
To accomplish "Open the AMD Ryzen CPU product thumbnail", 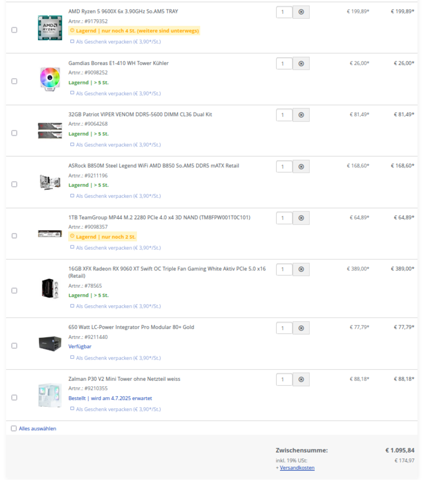I will [x=50, y=28].
